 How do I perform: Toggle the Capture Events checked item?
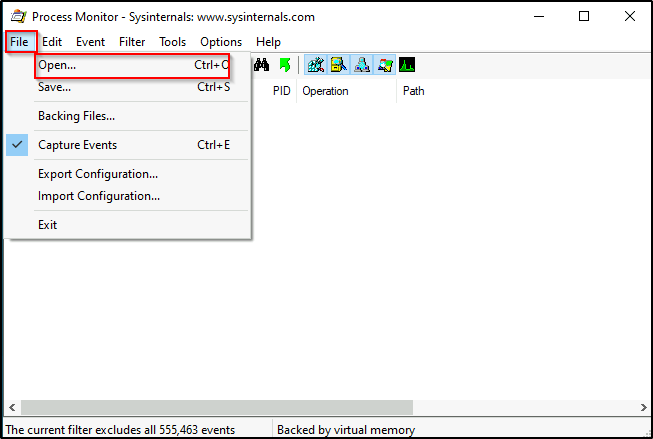tap(77, 145)
